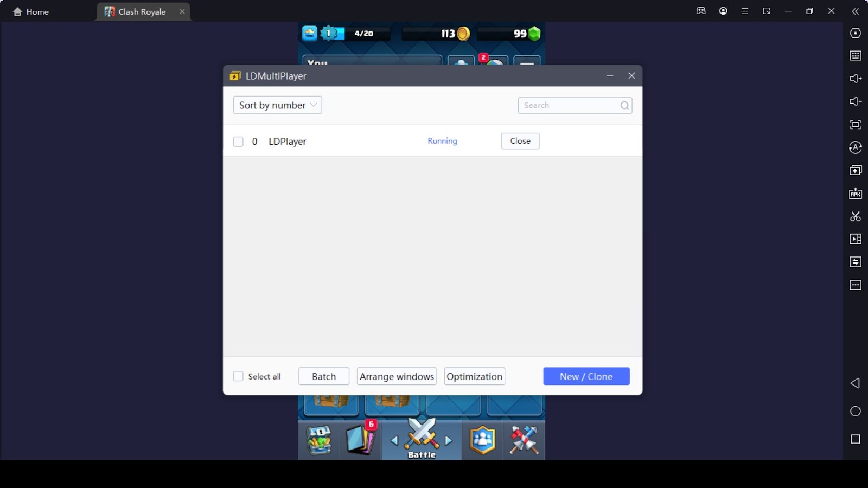Collapse the right sidebar with double chevron
Viewport: 868px width, 488px height.
point(856,11)
